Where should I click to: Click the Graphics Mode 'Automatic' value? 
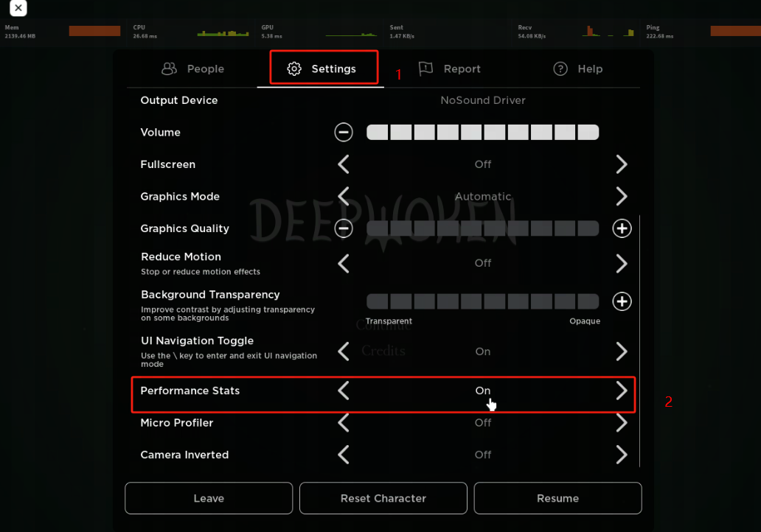click(483, 197)
